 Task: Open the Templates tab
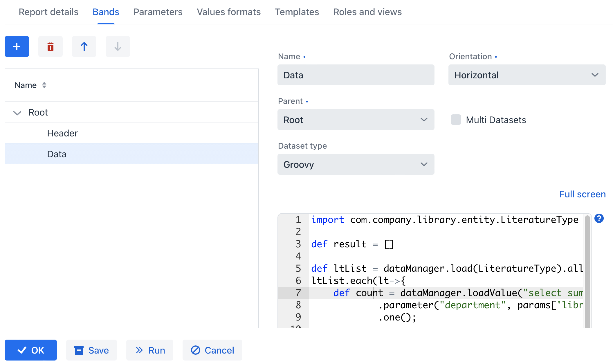[x=297, y=12]
